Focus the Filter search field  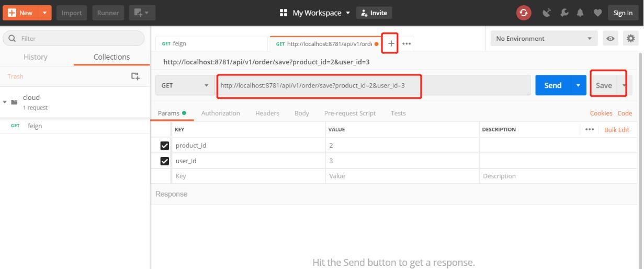74,38
